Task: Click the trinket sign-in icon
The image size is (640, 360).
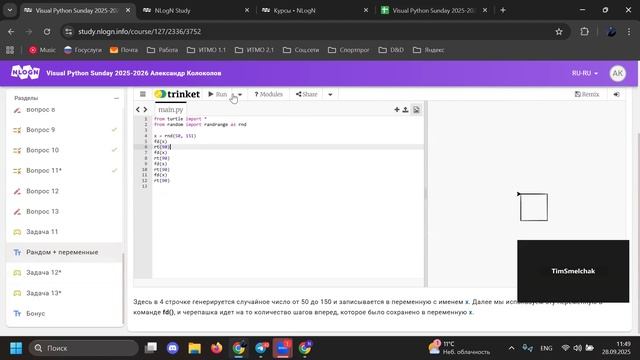Action: (616, 94)
